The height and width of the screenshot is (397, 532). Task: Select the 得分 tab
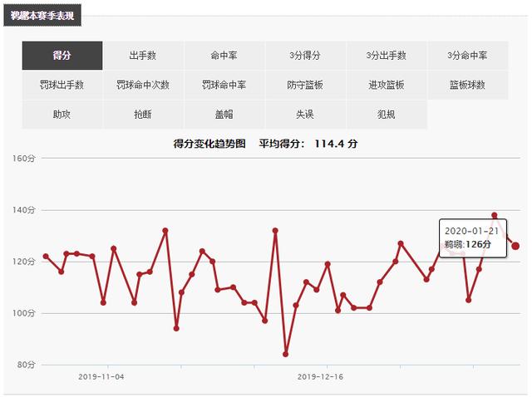(x=62, y=56)
